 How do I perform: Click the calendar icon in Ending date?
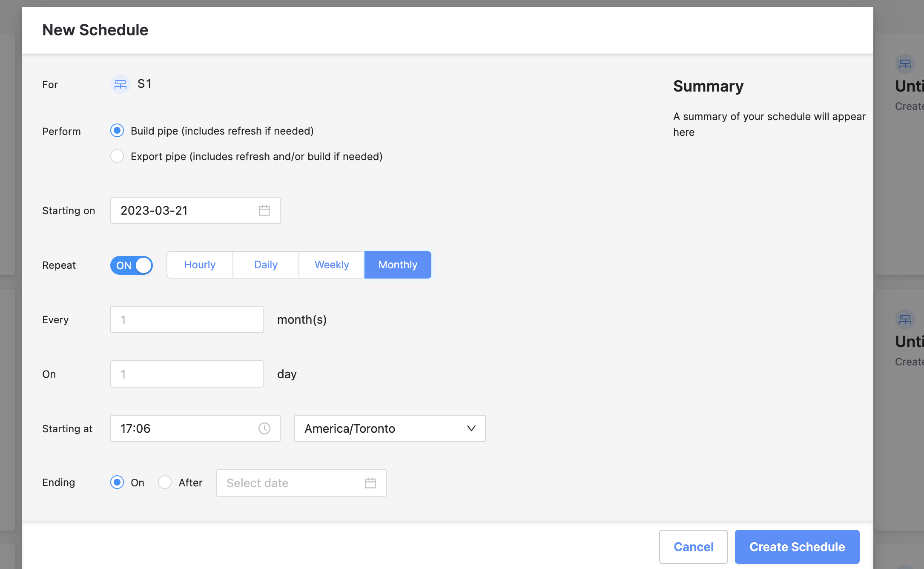pyautogui.click(x=370, y=483)
